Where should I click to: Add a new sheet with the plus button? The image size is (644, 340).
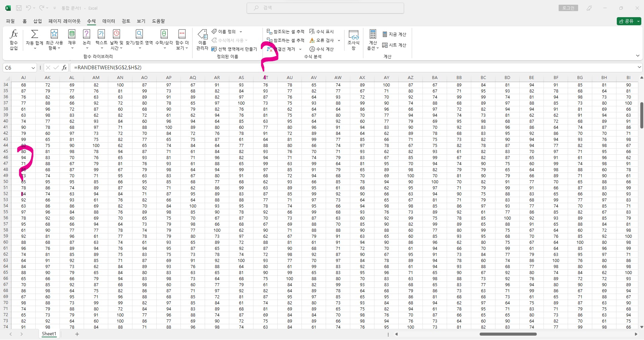click(x=77, y=334)
